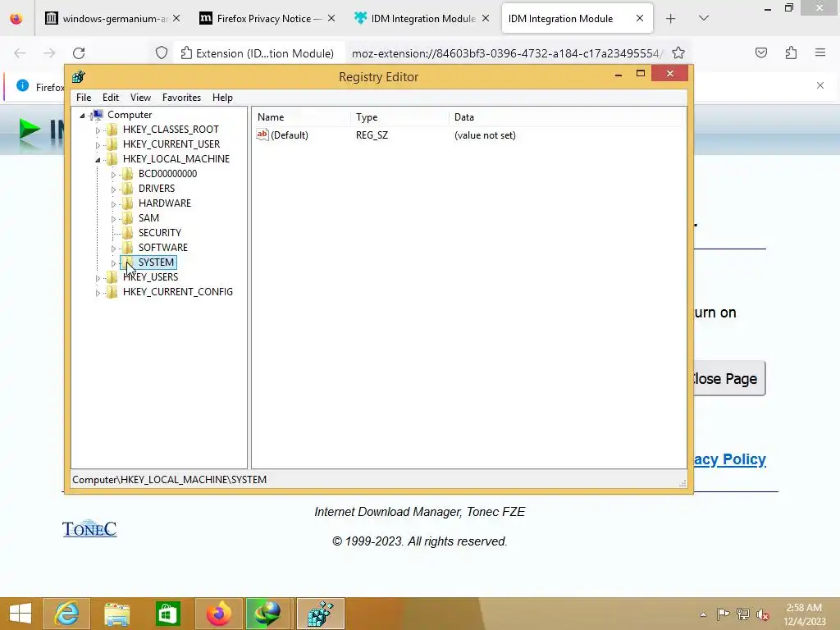The width and height of the screenshot is (840, 630).
Task: Select the SECURITY folder icon
Action: tap(127, 232)
